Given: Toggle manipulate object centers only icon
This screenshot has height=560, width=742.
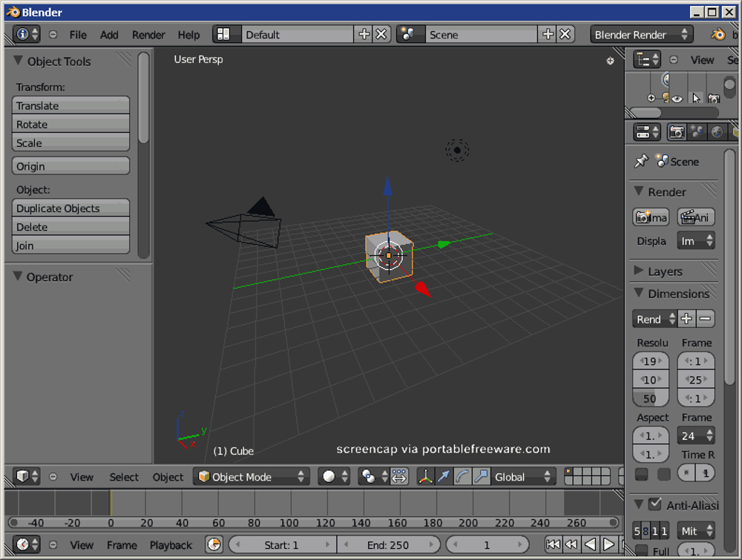Looking at the screenshot, I should coord(399,476).
